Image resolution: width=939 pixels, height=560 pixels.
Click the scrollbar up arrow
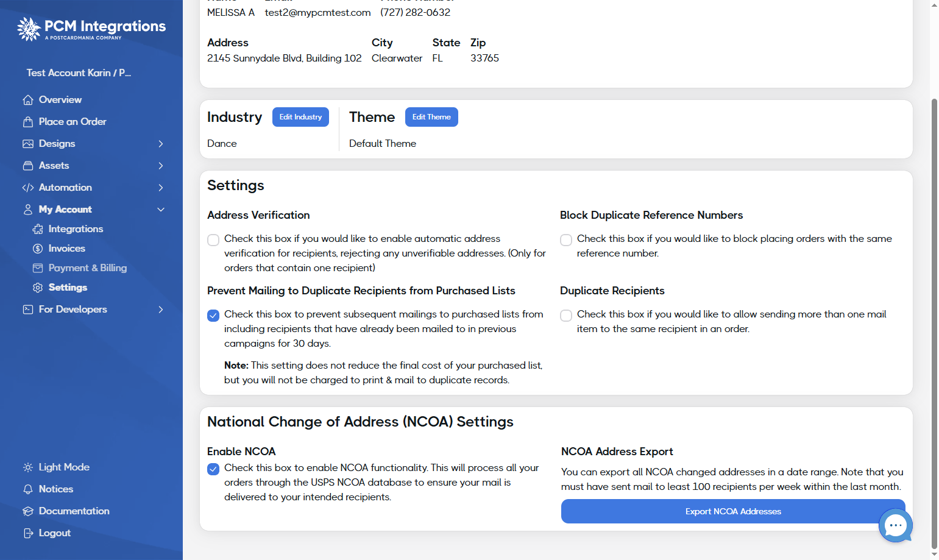point(935,5)
